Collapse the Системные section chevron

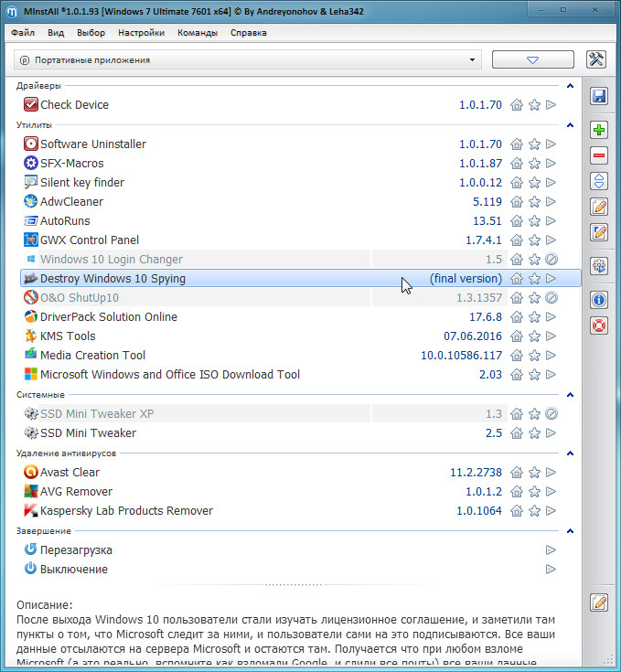click(570, 395)
